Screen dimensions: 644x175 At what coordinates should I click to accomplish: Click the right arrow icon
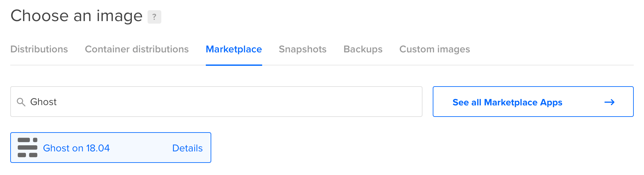pyautogui.click(x=609, y=102)
